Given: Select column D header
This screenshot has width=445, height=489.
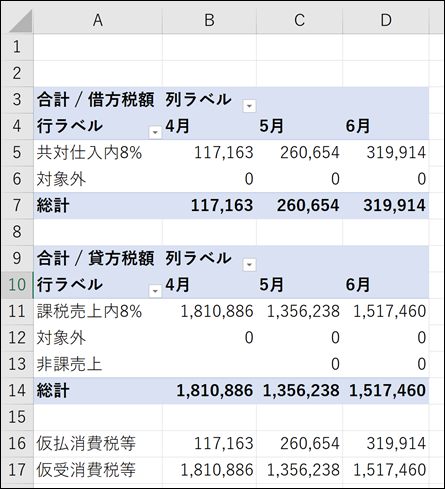Looking at the screenshot, I should [x=386, y=20].
